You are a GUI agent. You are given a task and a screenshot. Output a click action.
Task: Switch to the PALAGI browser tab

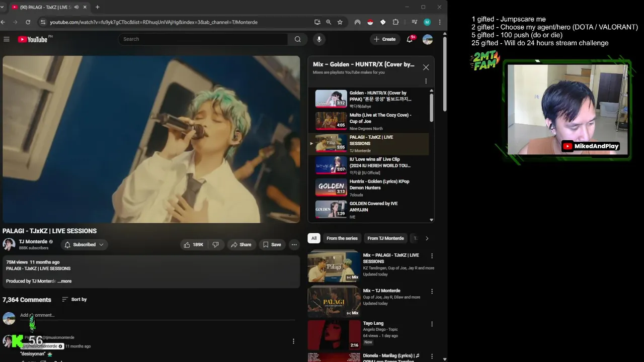point(45,7)
